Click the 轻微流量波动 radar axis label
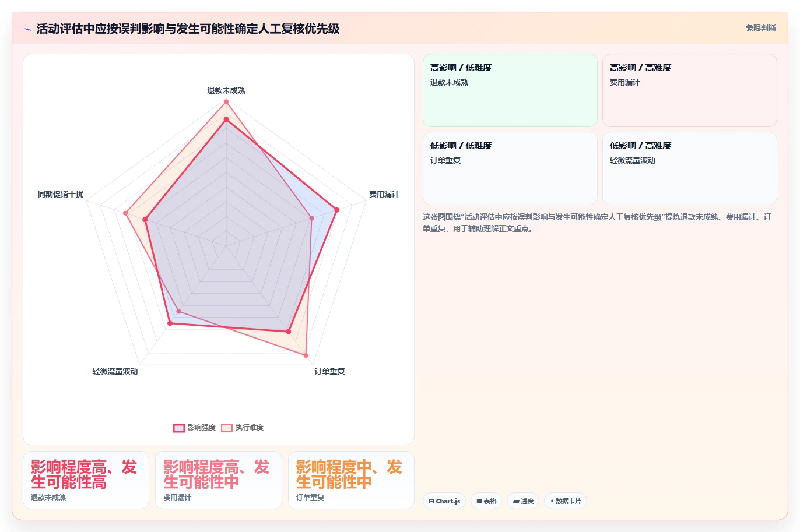This screenshot has width=800, height=532. [x=115, y=371]
